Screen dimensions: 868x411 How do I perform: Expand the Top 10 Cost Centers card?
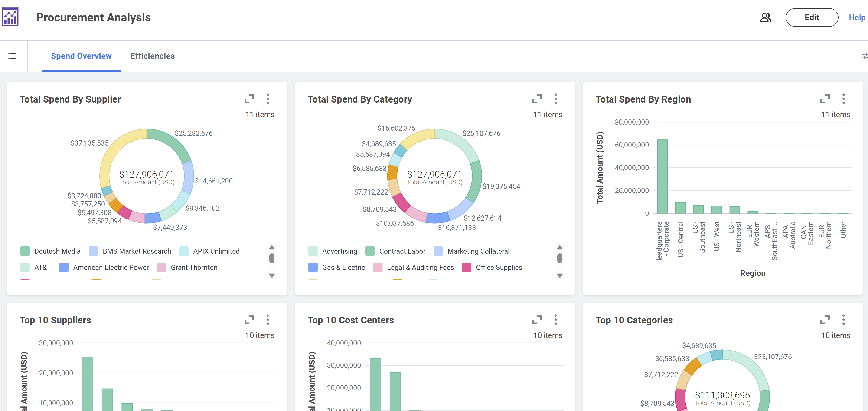point(537,320)
